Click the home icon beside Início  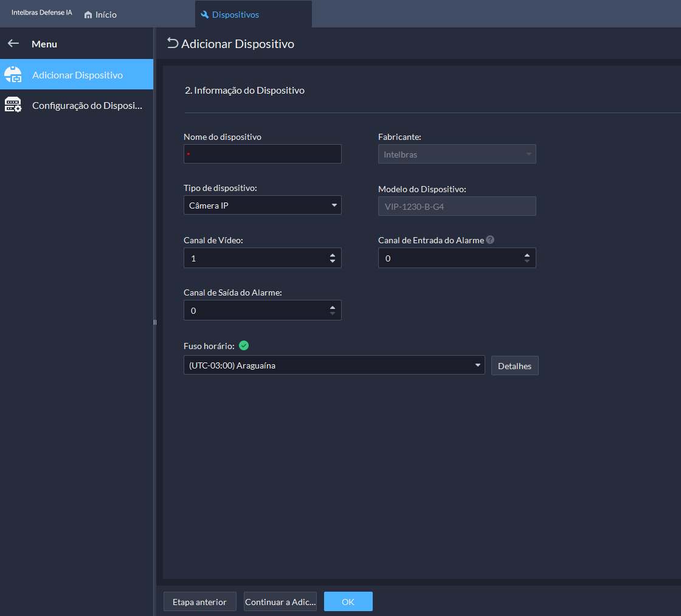[88, 15]
